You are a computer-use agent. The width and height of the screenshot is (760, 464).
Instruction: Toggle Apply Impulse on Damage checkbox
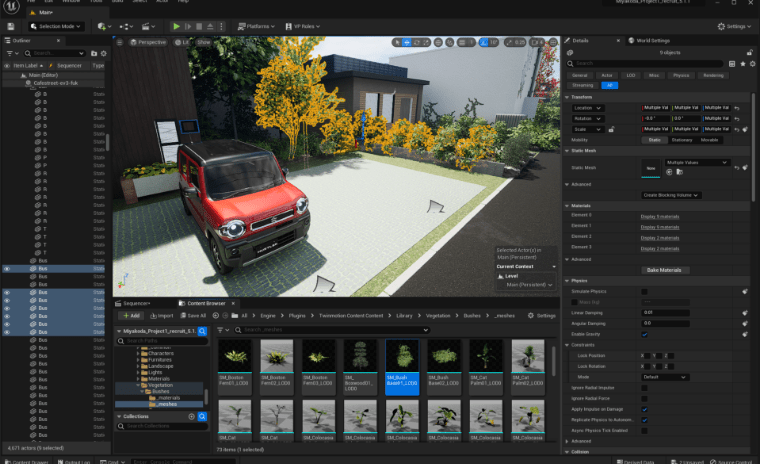click(x=644, y=409)
